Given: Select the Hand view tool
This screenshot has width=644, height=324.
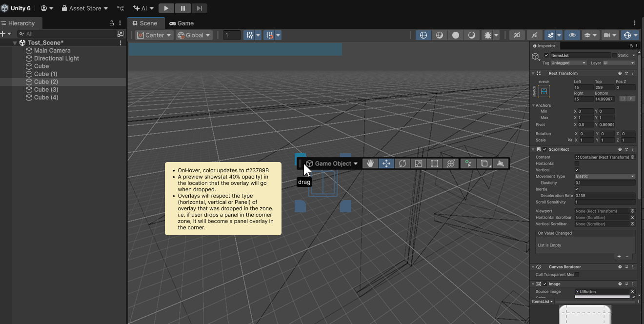Looking at the screenshot, I should [370, 163].
